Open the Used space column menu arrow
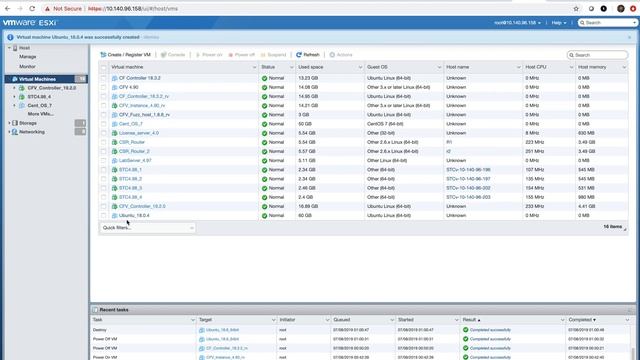The height and width of the screenshot is (360, 640). pos(360,67)
